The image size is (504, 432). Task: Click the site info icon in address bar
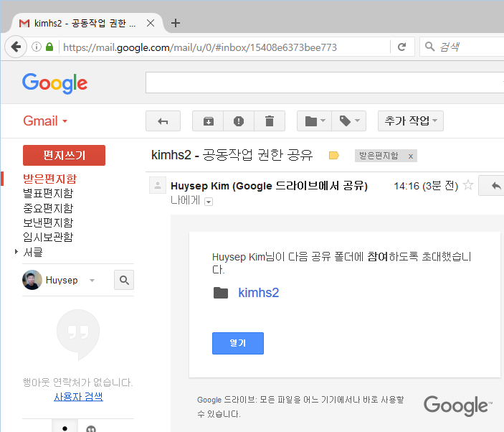pyautogui.click(x=37, y=47)
